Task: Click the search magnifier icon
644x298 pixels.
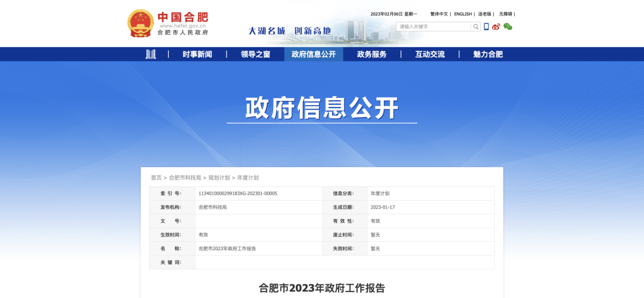Action: (475, 27)
